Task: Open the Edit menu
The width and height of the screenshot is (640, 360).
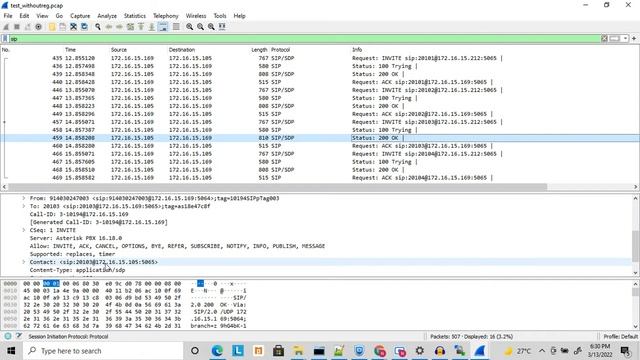Action: [x=24, y=16]
